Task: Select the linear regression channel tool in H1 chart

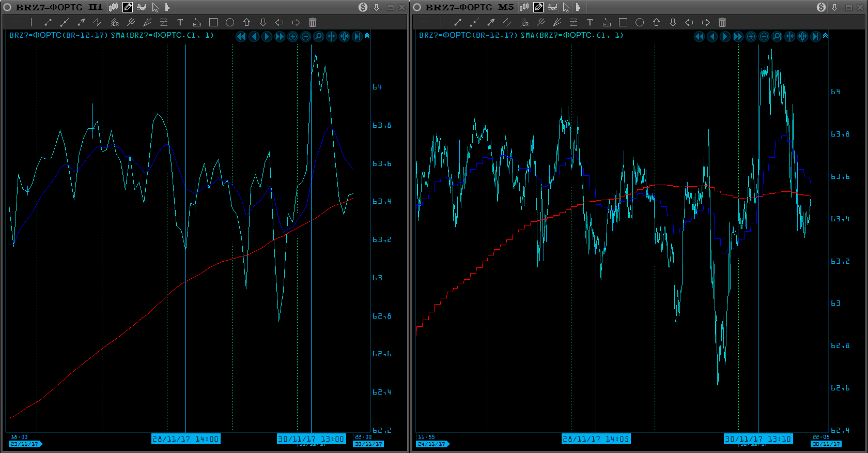Action: pyautogui.click(x=114, y=22)
